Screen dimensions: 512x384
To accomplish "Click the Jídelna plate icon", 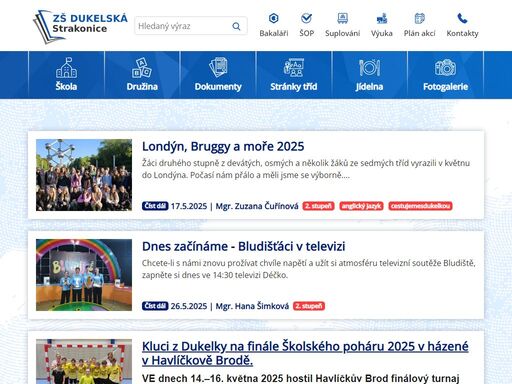I will click(369, 68).
